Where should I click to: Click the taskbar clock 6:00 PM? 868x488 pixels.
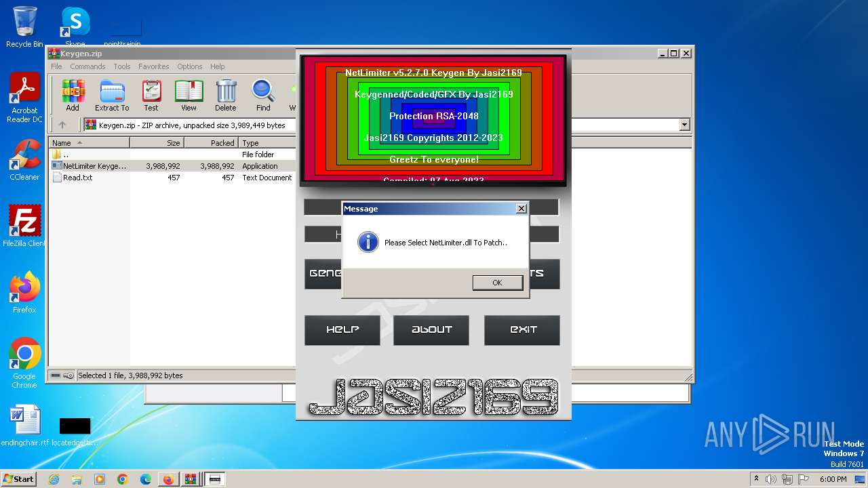(833, 479)
